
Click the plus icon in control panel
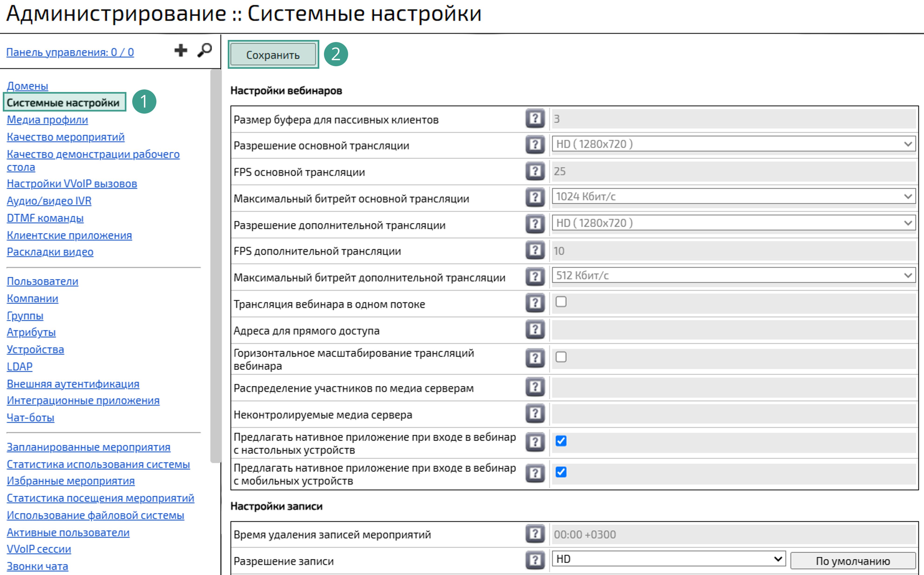click(x=181, y=50)
